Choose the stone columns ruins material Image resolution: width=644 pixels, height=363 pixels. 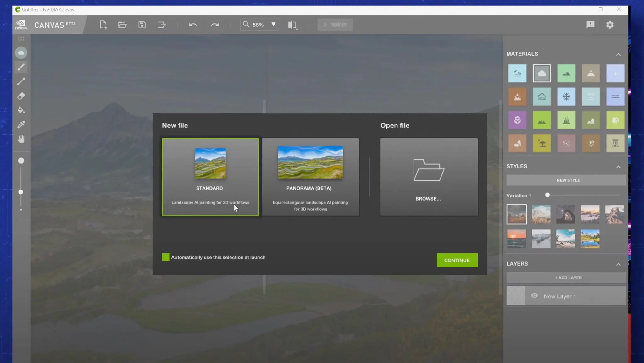click(615, 143)
